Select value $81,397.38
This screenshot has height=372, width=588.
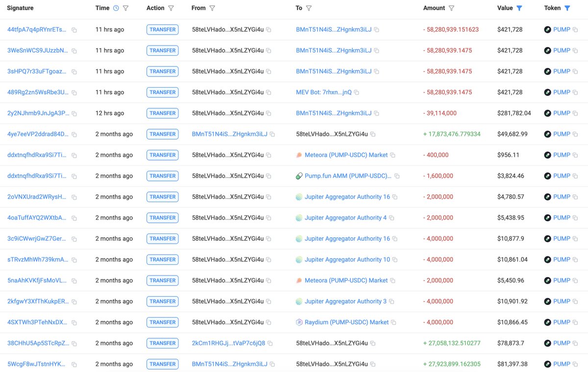pos(513,364)
